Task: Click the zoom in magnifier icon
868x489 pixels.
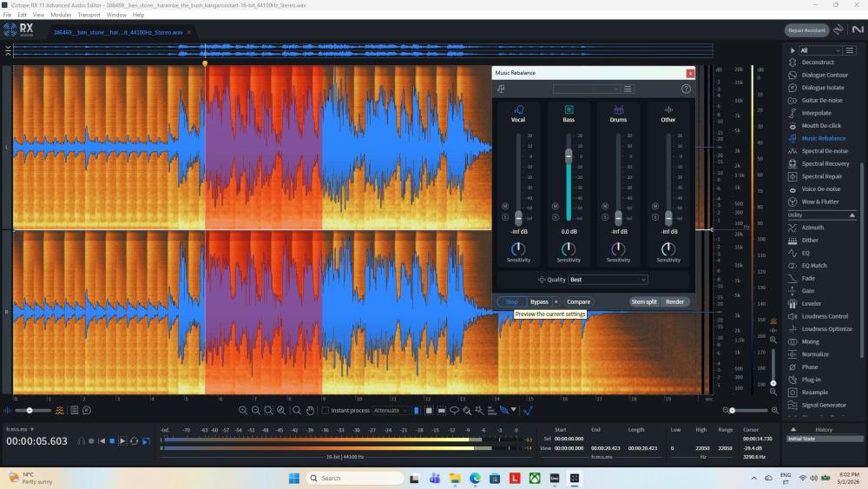Action: 243,410
